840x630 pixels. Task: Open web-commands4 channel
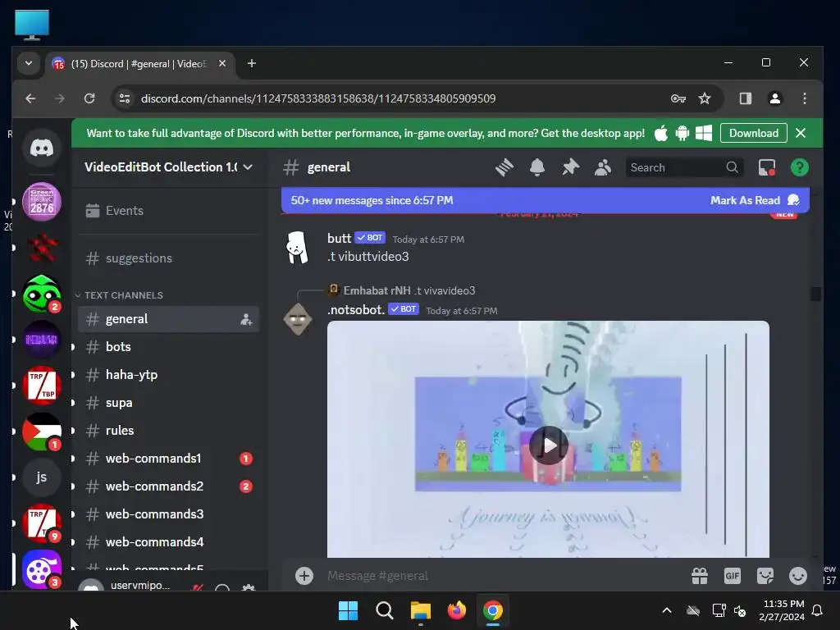tap(169, 542)
